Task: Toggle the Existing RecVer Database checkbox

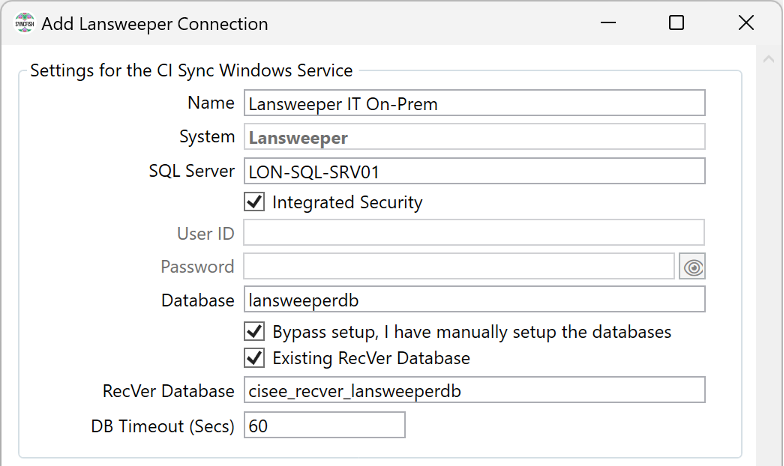Action: pyautogui.click(x=254, y=358)
